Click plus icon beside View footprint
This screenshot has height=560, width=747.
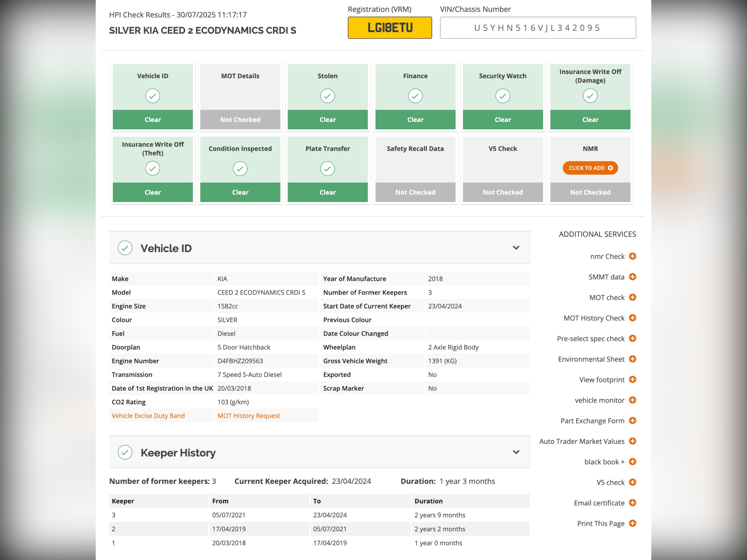tap(633, 379)
